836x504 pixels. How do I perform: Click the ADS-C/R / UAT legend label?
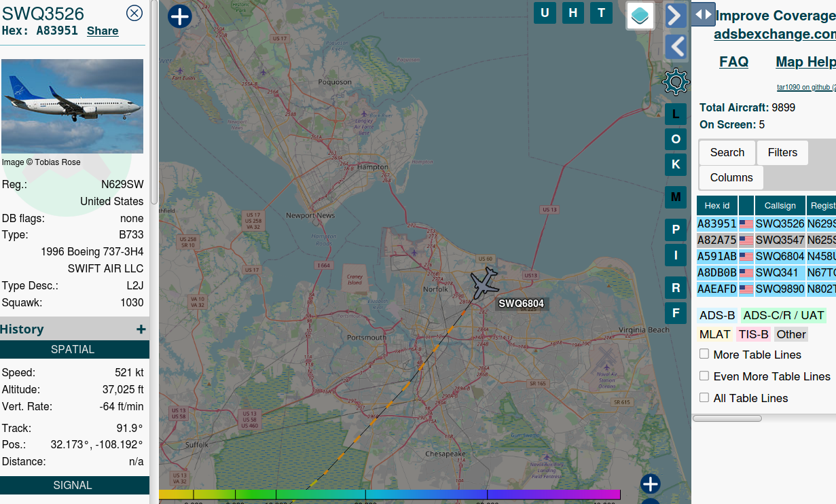point(783,315)
